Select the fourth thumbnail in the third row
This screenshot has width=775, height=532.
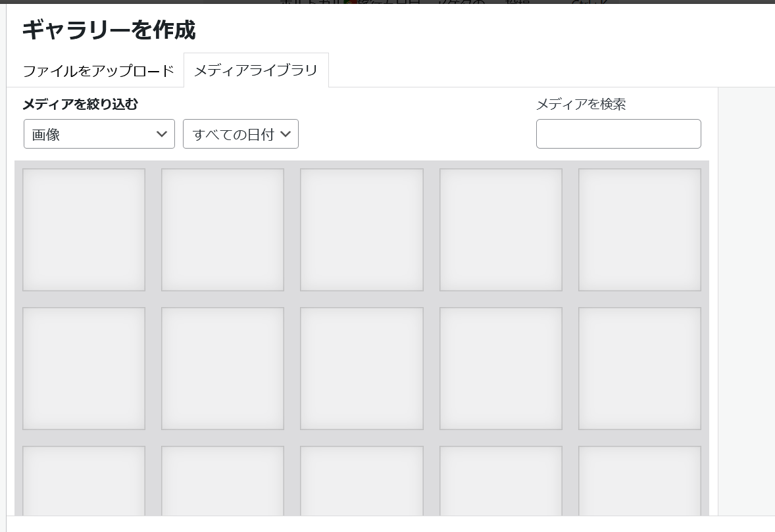(501, 481)
